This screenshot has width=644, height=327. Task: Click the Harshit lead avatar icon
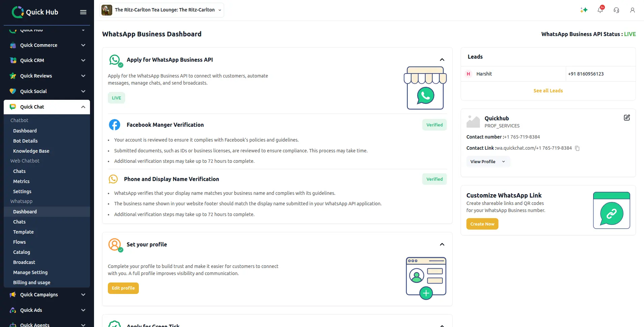(x=468, y=74)
